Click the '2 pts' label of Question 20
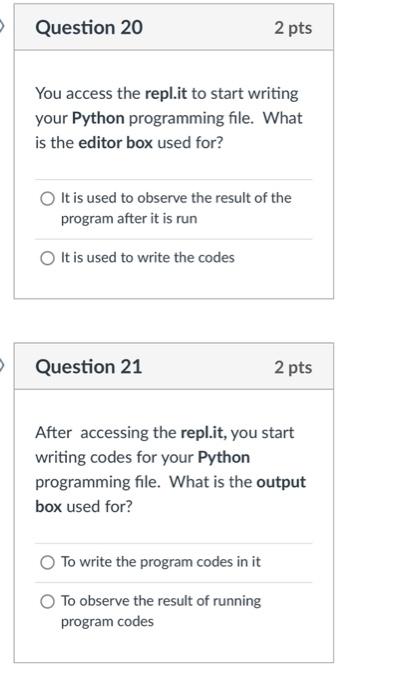Viewport: 394px width, 700px height. click(x=293, y=28)
